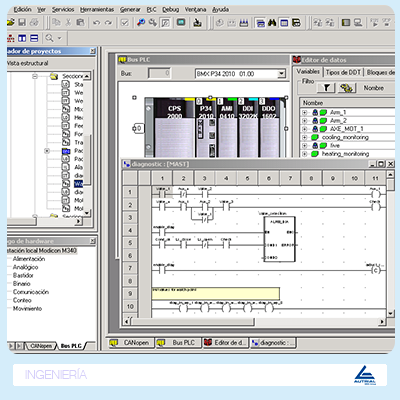Expand the AXE_MDT_1 variable row
The width and height of the screenshot is (400, 400).
pos(304,129)
